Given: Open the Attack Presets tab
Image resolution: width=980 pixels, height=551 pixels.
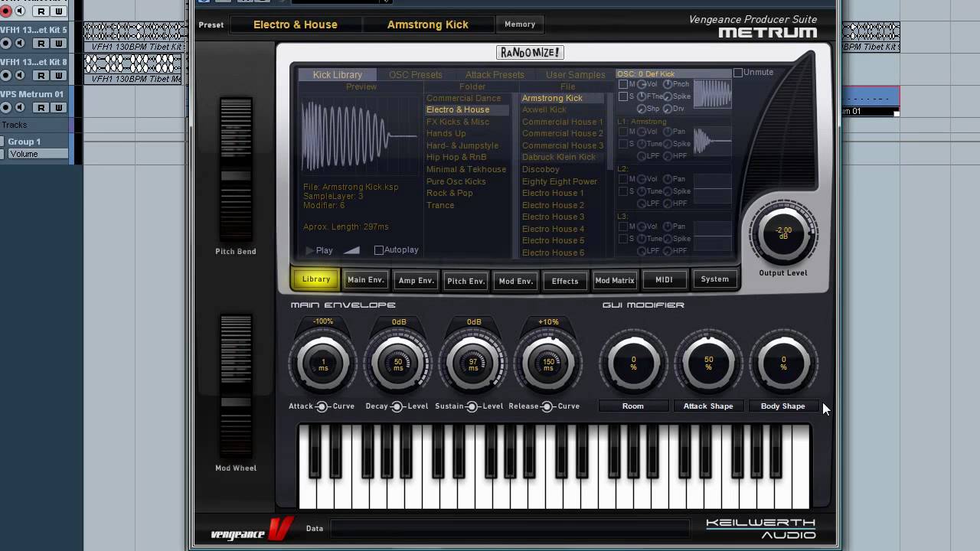Looking at the screenshot, I should (x=495, y=75).
